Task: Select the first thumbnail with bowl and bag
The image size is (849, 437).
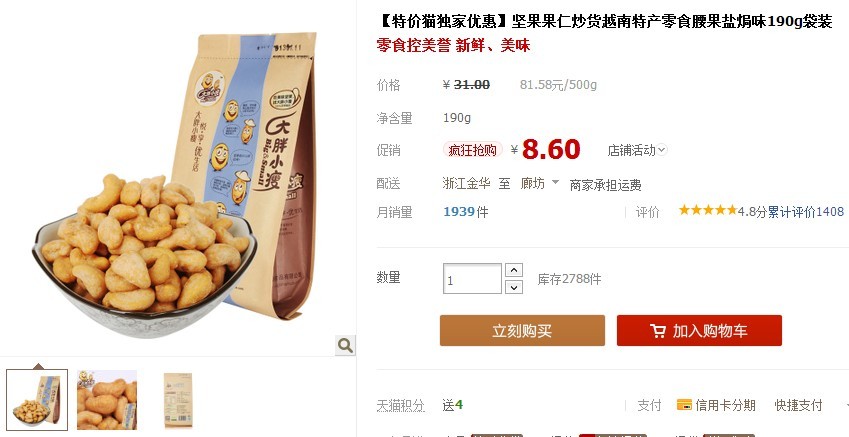Action: [x=37, y=400]
